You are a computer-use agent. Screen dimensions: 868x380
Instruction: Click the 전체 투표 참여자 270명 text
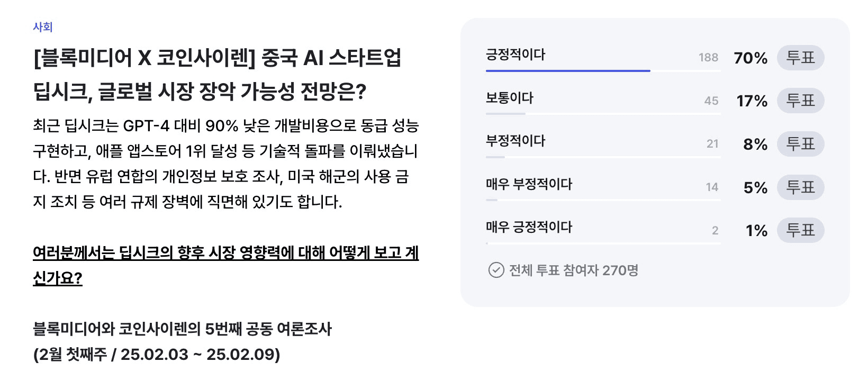pyautogui.click(x=574, y=270)
